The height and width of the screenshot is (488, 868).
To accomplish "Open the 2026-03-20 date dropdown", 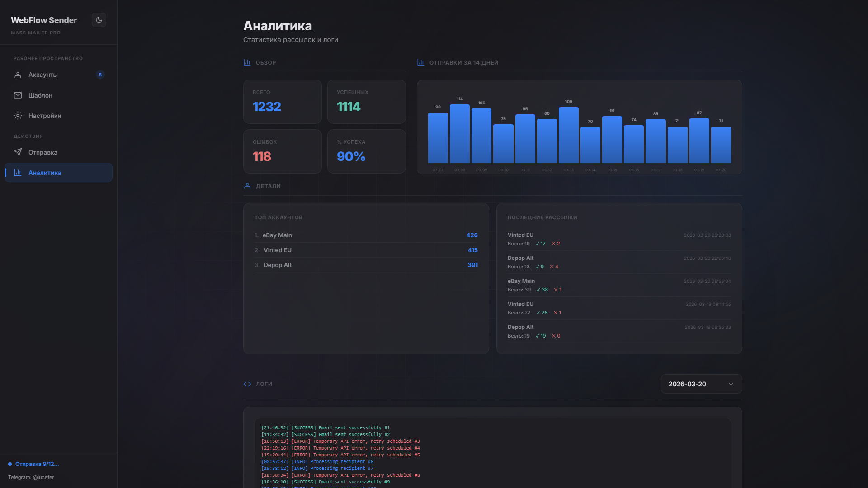I will pos(701,384).
